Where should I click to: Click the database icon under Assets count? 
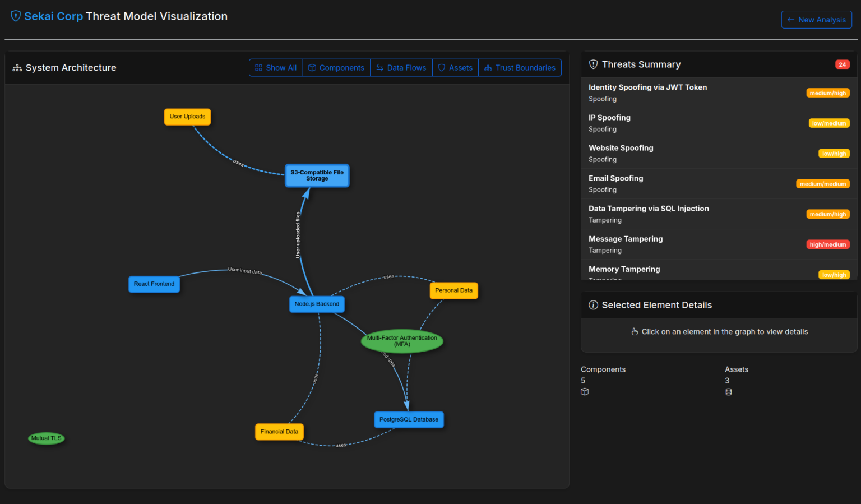(729, 391)
